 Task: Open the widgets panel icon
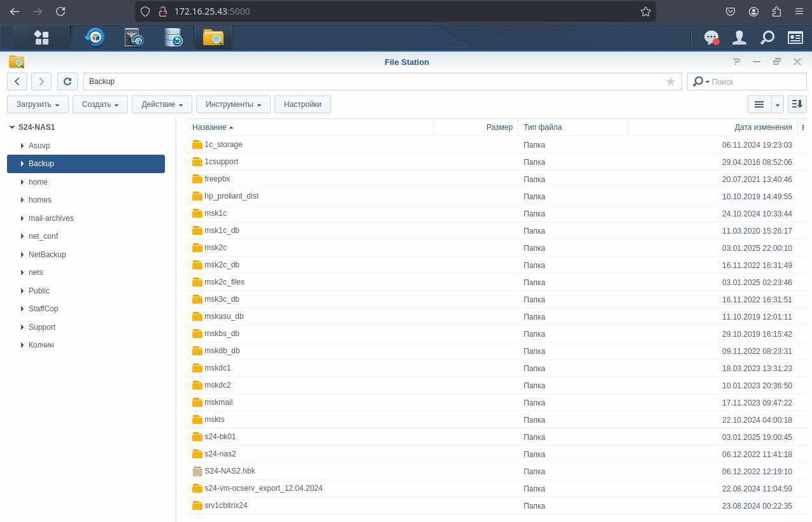[x=795, y=38]
